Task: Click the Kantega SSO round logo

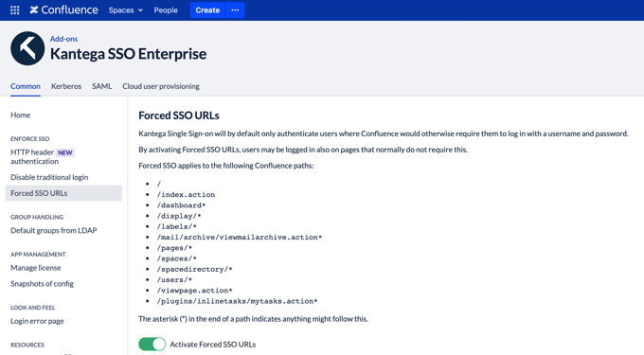Action: click(27, 48)
